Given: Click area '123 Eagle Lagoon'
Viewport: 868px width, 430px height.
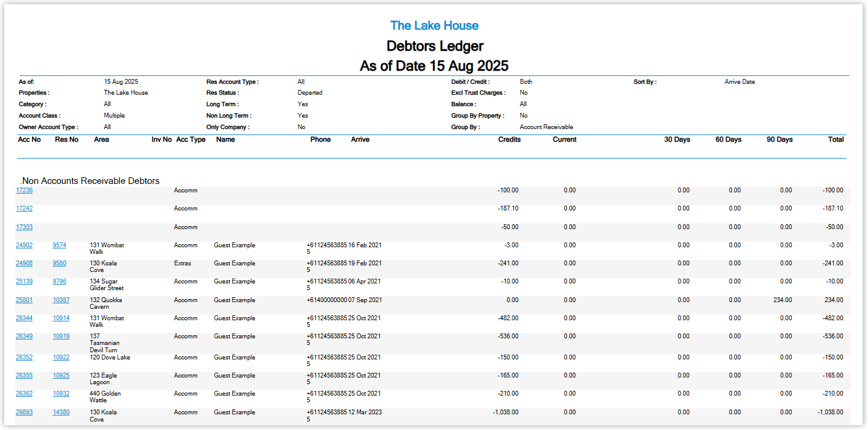Looking at the screenshot, I should pos(103,379).
